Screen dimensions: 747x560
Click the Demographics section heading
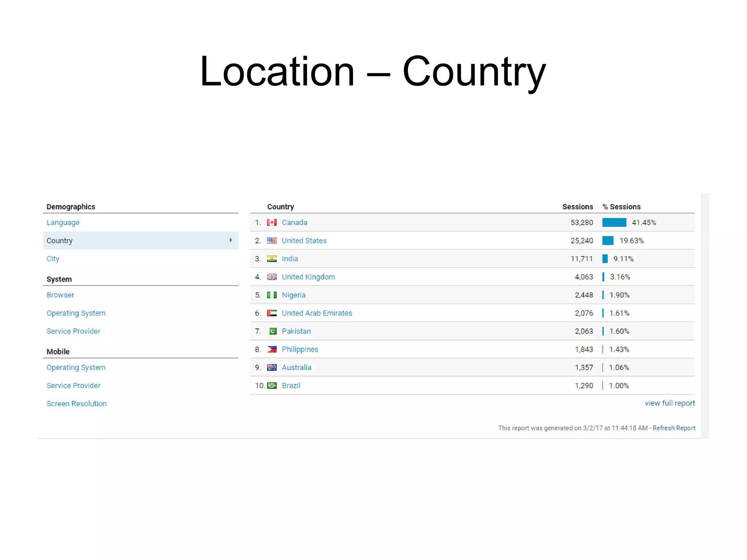pyautogui.click(x=71, y=207)
